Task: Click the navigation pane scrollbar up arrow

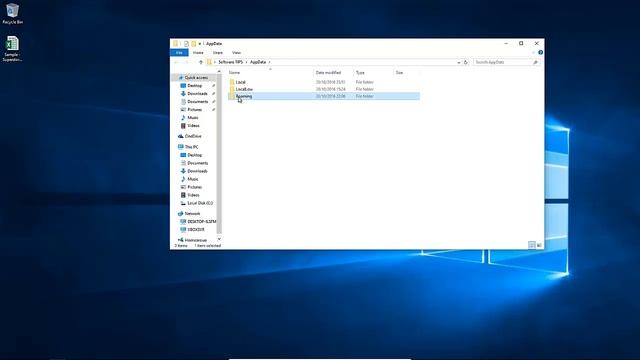Action: tap(219, 71)
